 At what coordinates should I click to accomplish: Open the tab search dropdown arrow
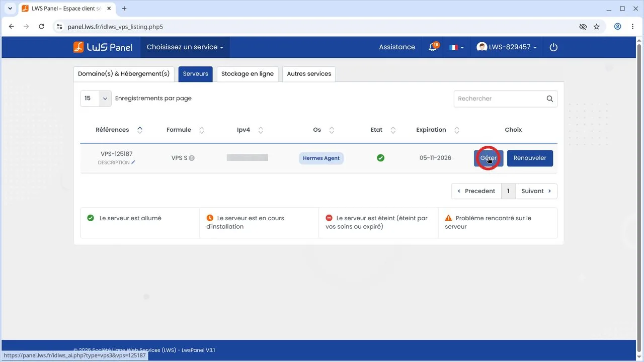click(x=10, y=9)
